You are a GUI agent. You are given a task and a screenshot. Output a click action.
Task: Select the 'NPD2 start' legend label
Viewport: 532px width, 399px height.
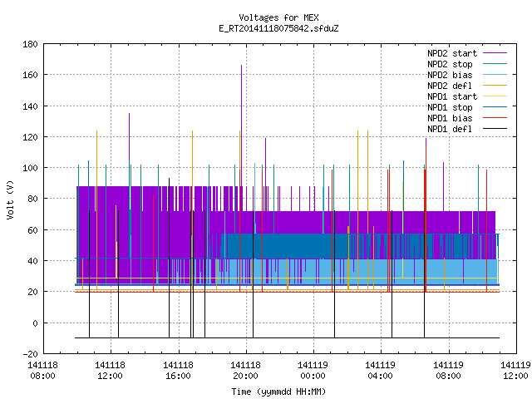[x=452, y=53]
